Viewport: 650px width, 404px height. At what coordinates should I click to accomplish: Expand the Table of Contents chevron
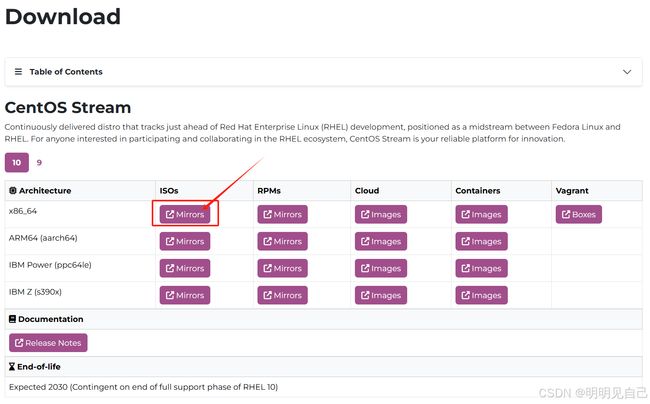coord(627,72)
